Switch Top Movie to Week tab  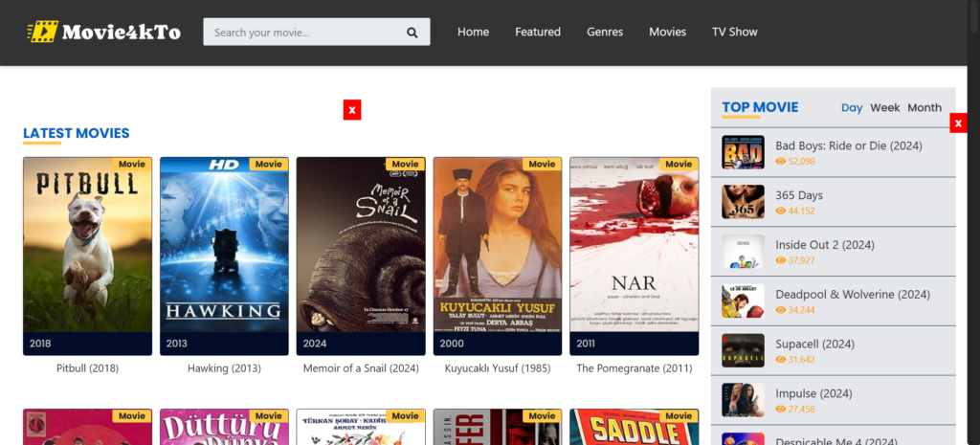pos(885,107)
